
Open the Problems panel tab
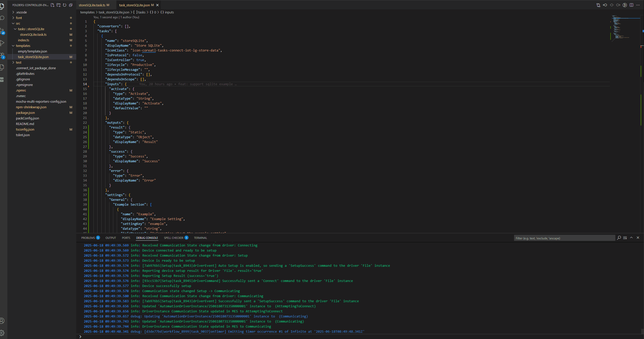pos(90,238)
